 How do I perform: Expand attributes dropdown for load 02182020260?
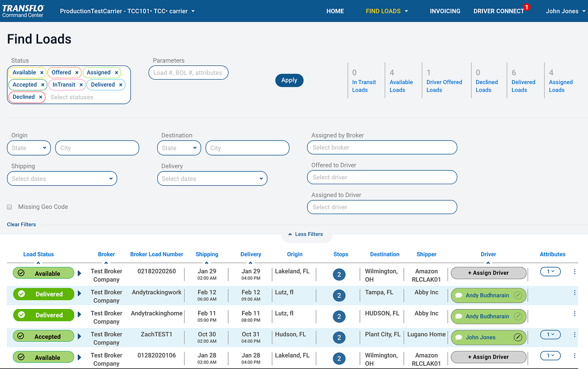tap(550, 271)
